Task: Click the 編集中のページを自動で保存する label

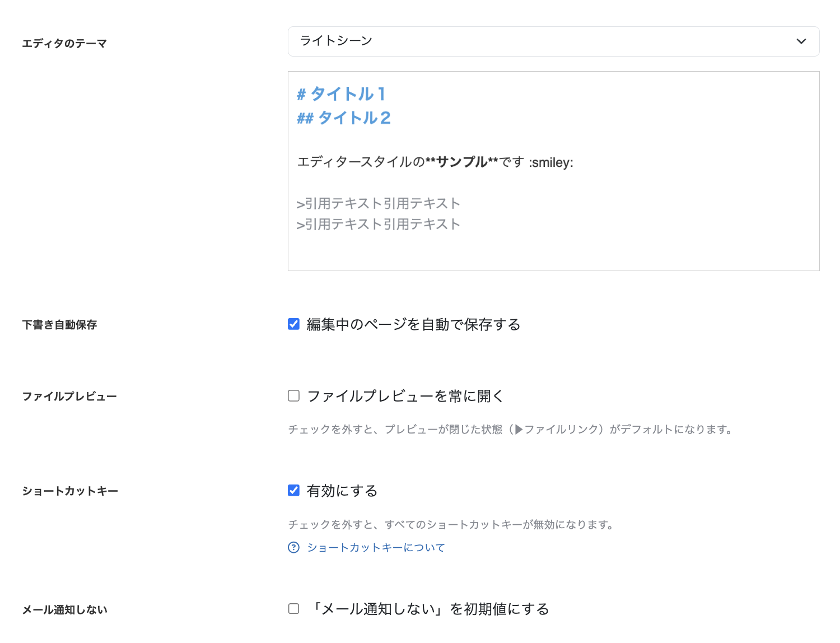Action: point(413,324)
